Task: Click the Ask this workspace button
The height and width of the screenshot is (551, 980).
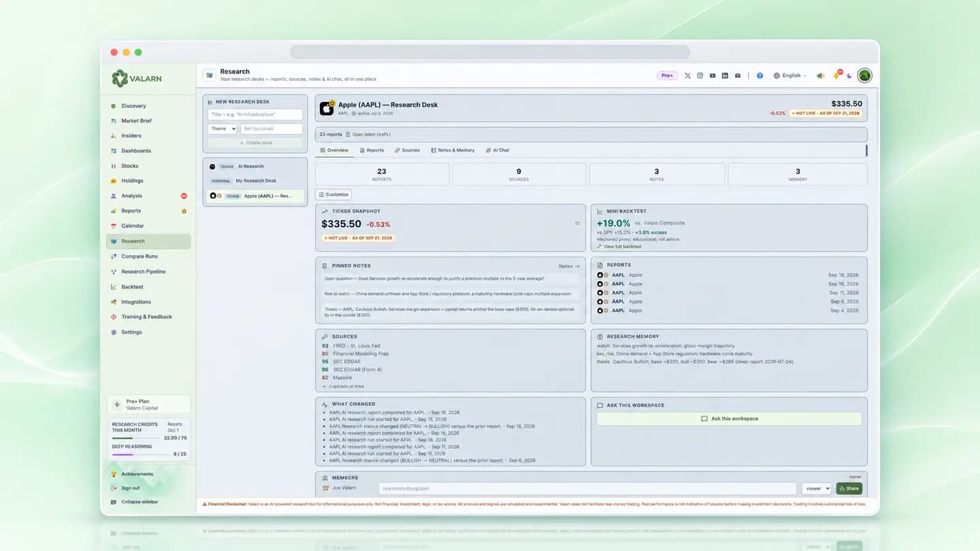Action: coord(730,419)
